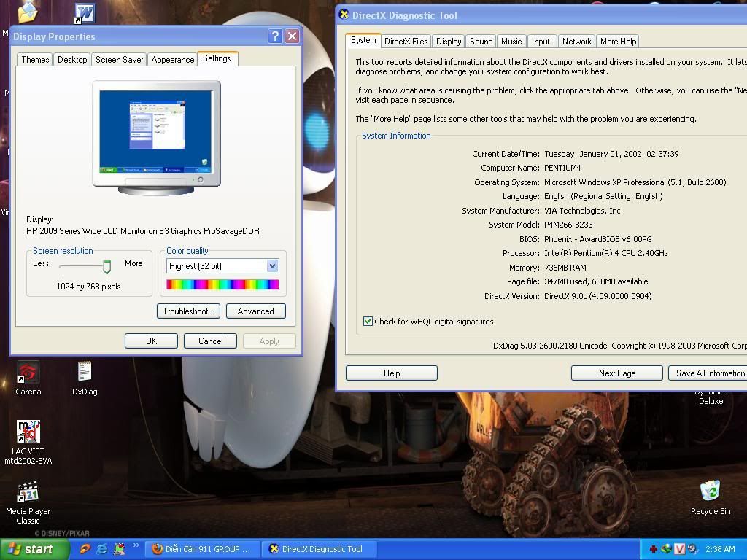Select the Sound tab in DxDiag
This screenshot has width=747, height=560.
[x=481, y=42]
